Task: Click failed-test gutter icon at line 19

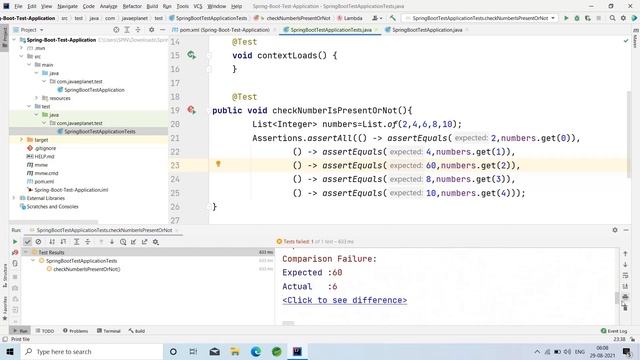Action: click(x=191, y=110)
